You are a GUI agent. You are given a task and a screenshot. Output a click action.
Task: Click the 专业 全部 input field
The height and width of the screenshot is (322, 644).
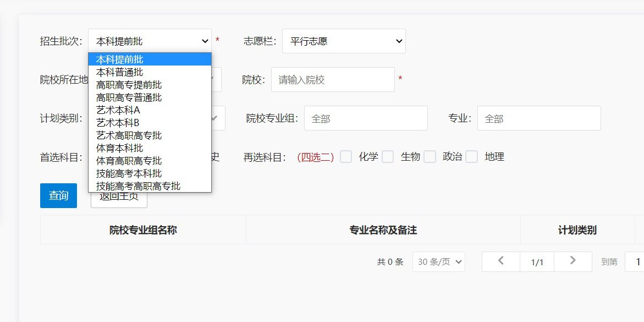(x=539, y=118)
